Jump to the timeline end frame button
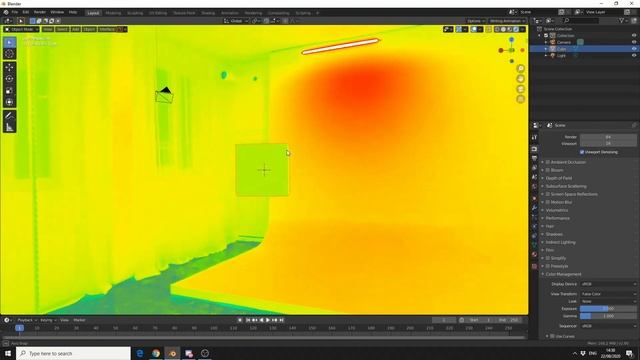 (x=282, y=320)
